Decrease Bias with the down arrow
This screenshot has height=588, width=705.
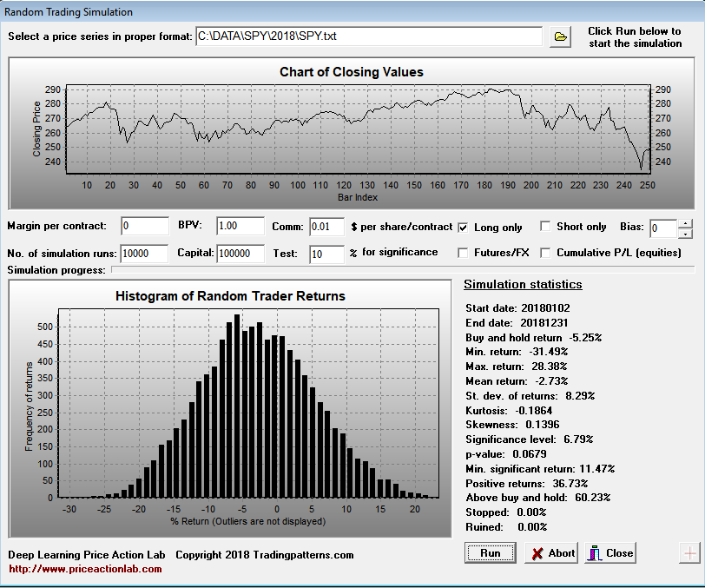click(685, 233)
